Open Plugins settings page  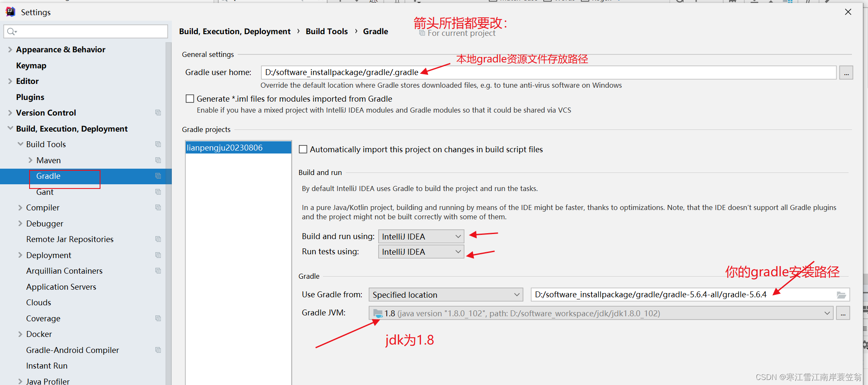pos(30,97)
